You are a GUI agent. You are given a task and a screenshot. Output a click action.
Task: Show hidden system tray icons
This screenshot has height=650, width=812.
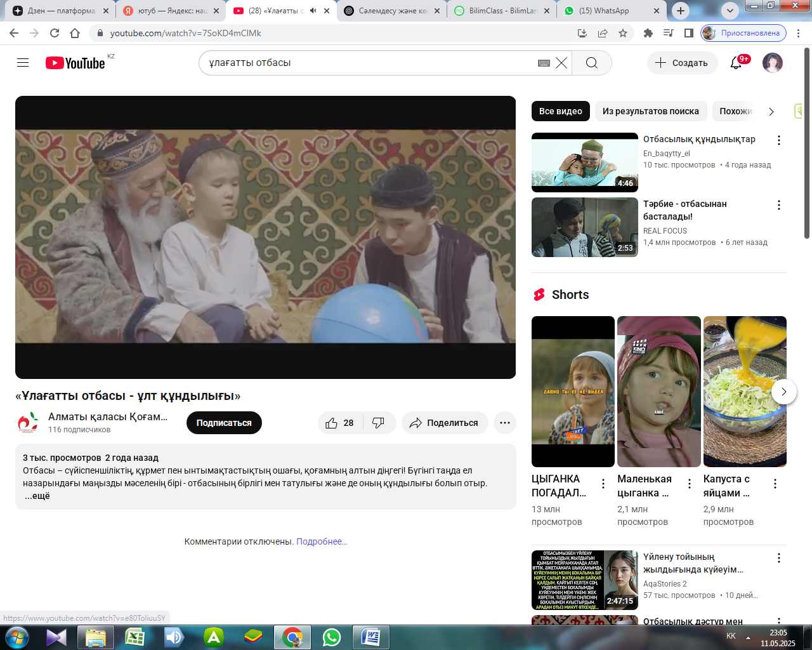click(748, 637)
